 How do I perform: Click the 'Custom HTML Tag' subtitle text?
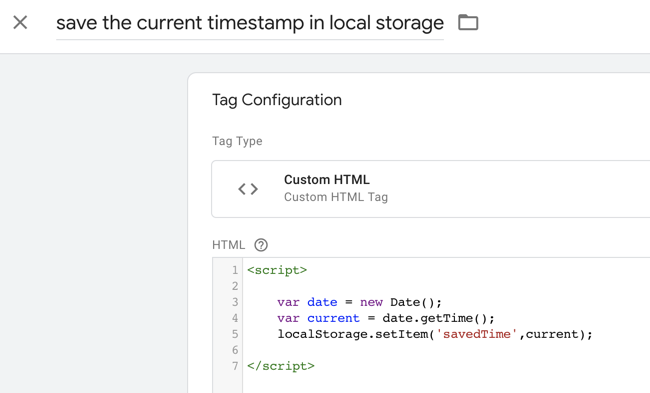pyautogui.click(x=336, y=197)
